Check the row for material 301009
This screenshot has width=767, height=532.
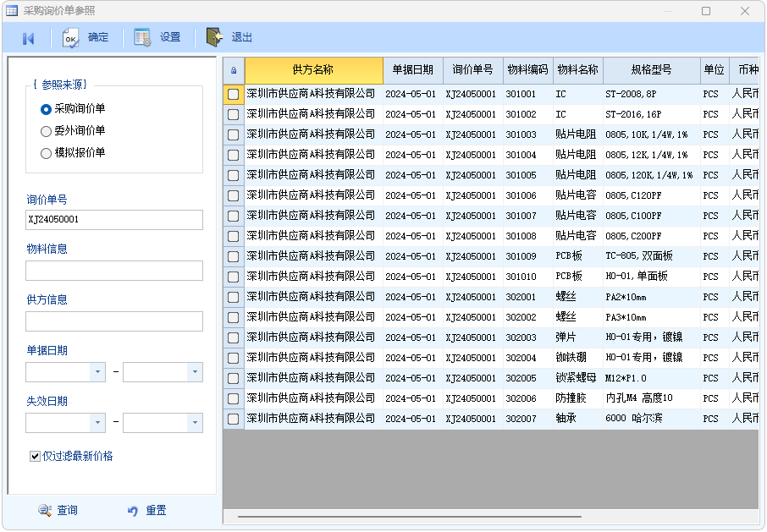click(234, 256)
